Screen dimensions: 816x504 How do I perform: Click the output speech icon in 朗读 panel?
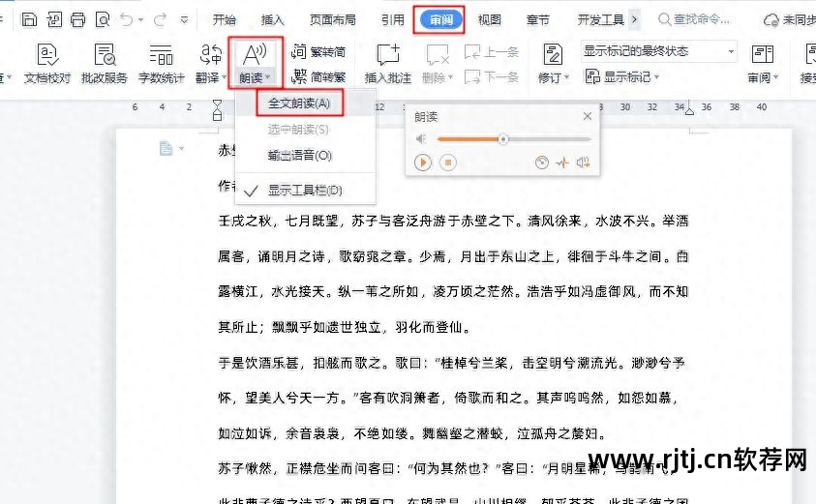pyautogui.click(x=584, y=163)
